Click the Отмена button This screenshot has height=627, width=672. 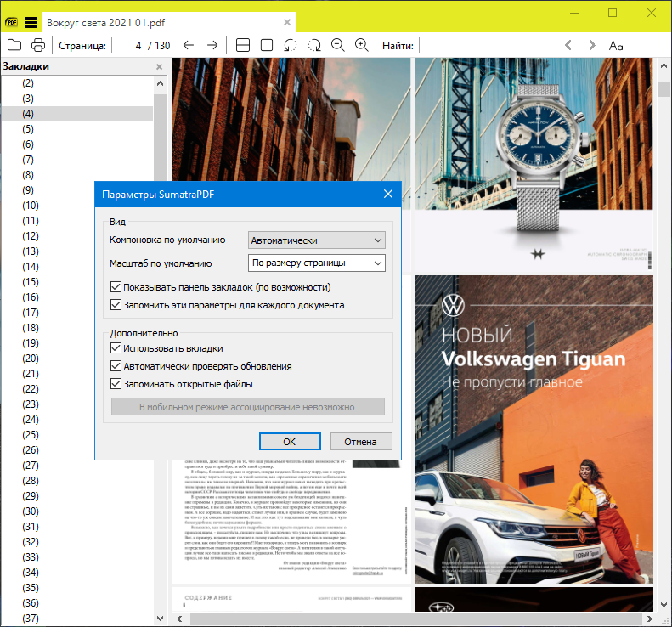click(361, 442)
